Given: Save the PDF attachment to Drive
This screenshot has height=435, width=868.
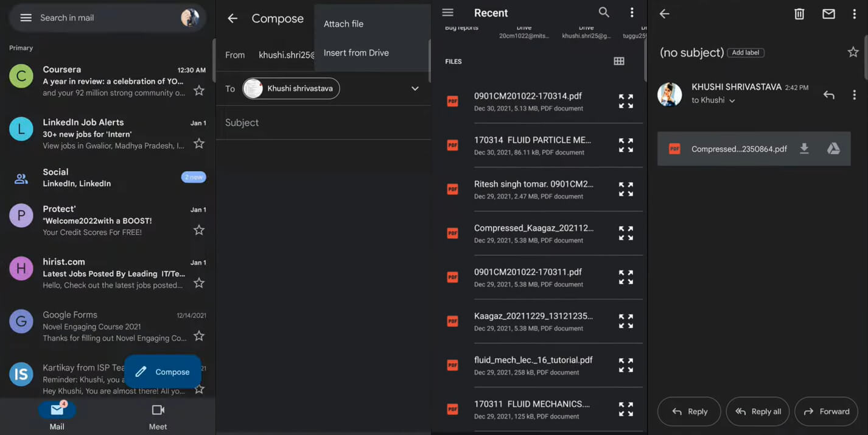Looking at the screenshot, I should click(833, 149).
